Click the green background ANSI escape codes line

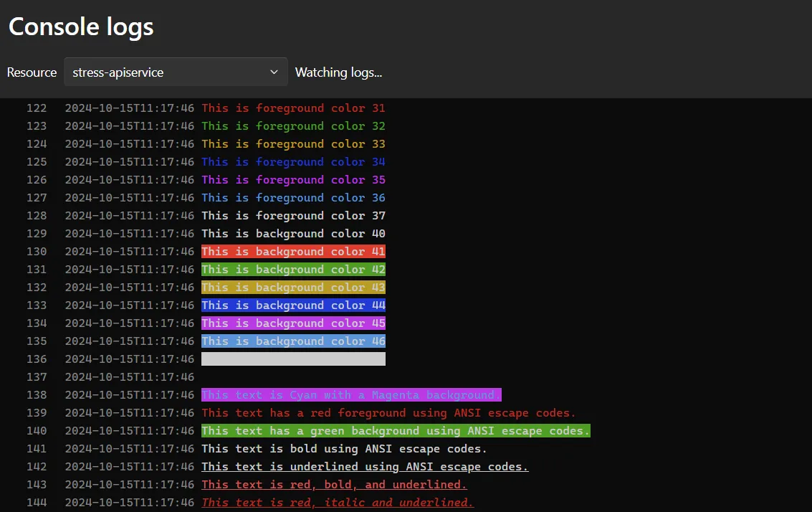point(396,430)
